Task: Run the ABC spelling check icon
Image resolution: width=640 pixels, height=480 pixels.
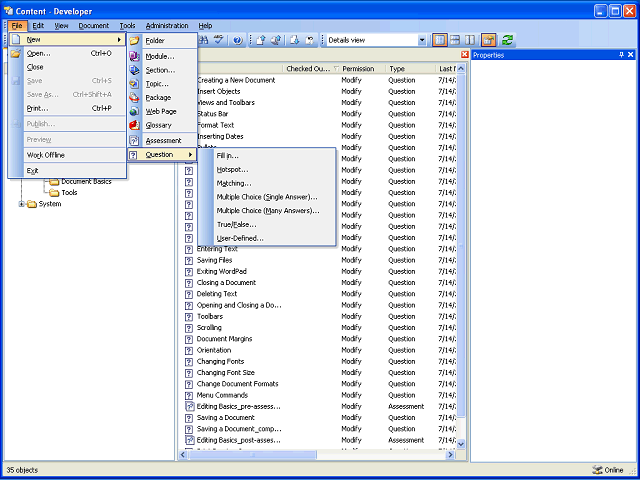Action: click(219, 40)
